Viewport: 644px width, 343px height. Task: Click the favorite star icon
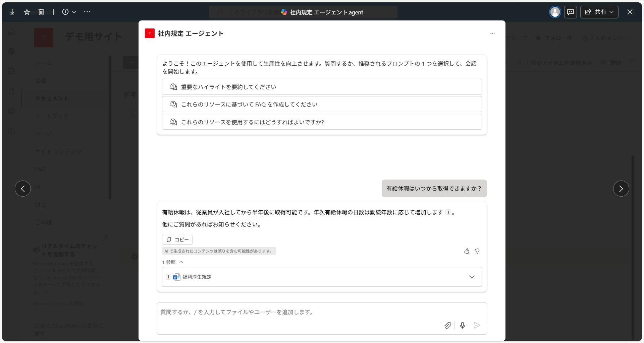[27, 12]
